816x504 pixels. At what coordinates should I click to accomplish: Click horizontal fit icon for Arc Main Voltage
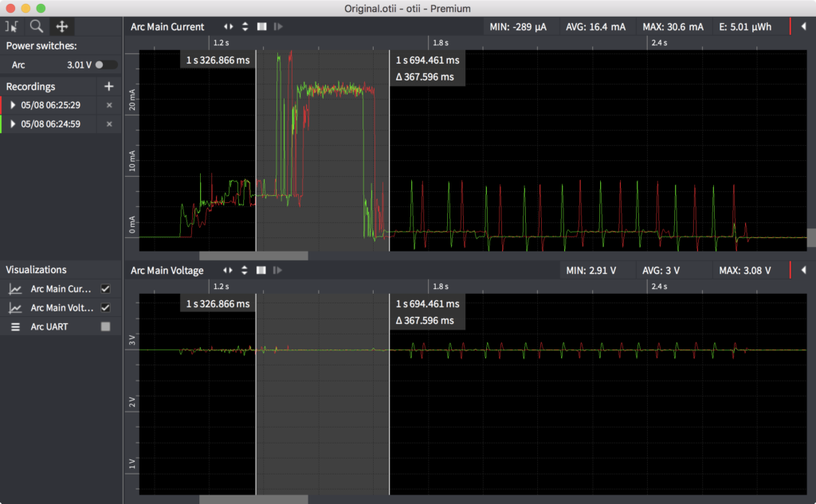click(x=229, y=271)
